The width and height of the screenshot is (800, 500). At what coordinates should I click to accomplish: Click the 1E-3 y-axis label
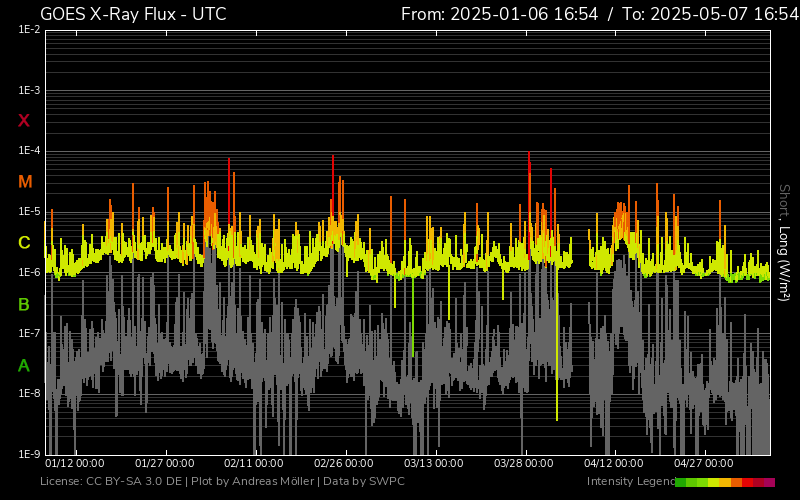coord(30,90)
